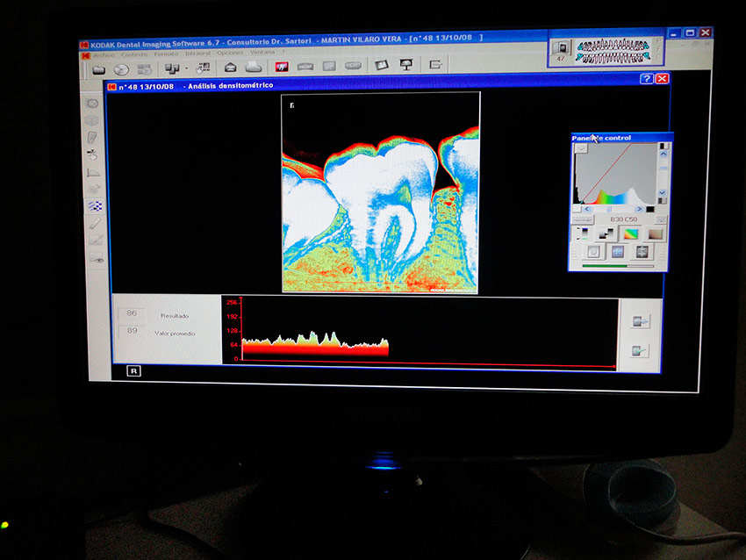Click the print icon in the main toolbar

point(254,67)
